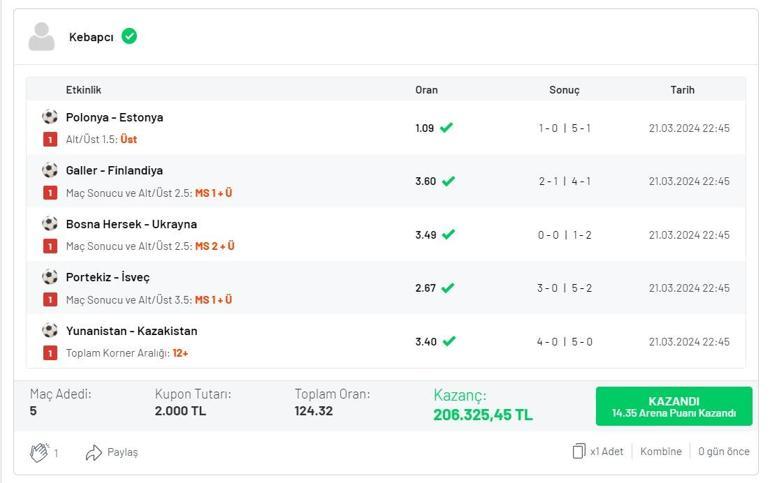Click the Etkinlik column header
770x483 pixels.
(84, 90)
